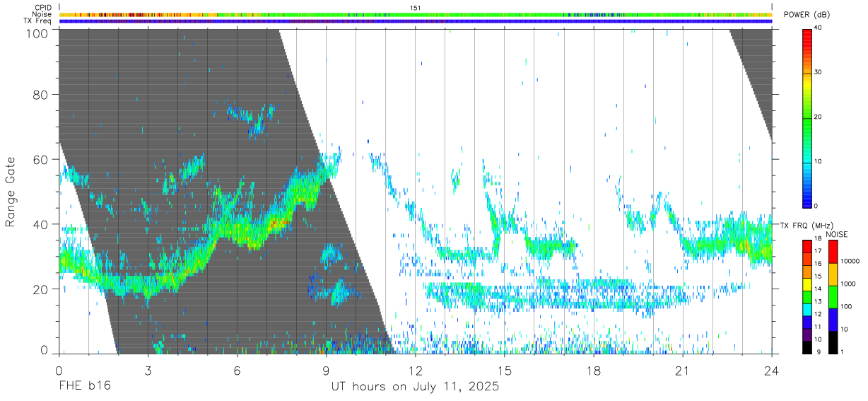
Task: Click the 100 tick on the noise scale
Action: [847, 307]
